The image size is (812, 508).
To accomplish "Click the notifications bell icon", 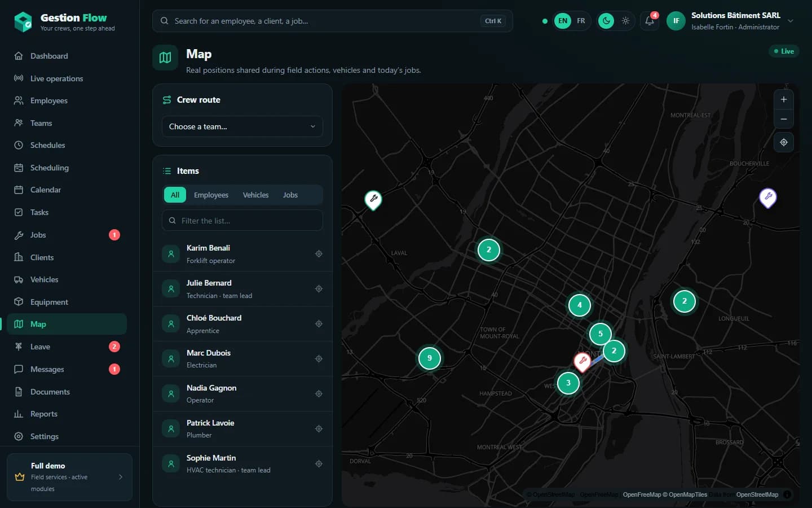I will coord(650,21).
